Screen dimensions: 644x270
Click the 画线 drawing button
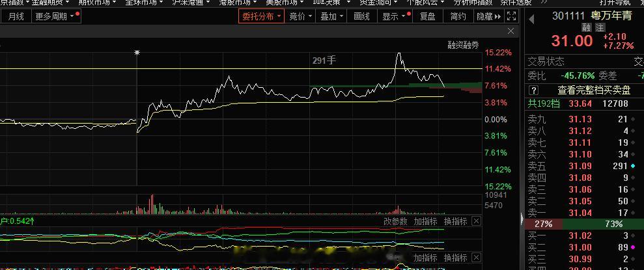(362, 16)
